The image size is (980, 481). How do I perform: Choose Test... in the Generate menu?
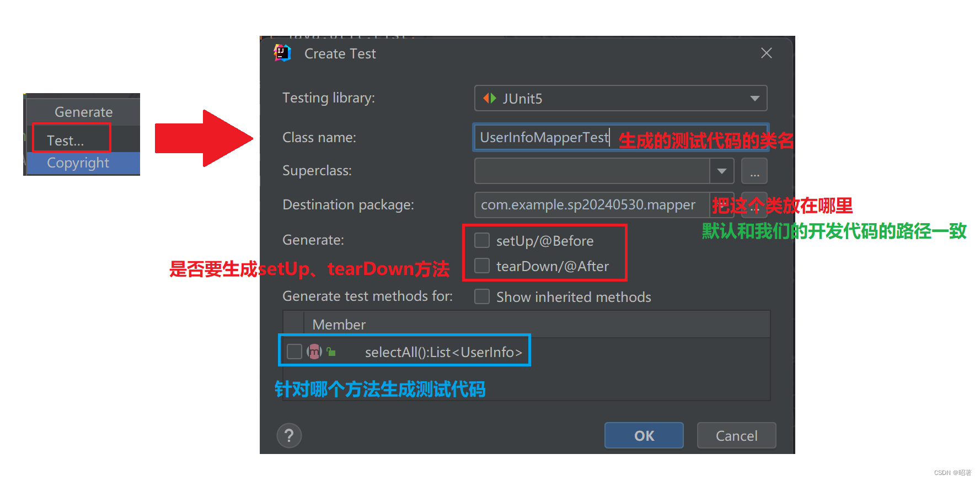point(66,140)
